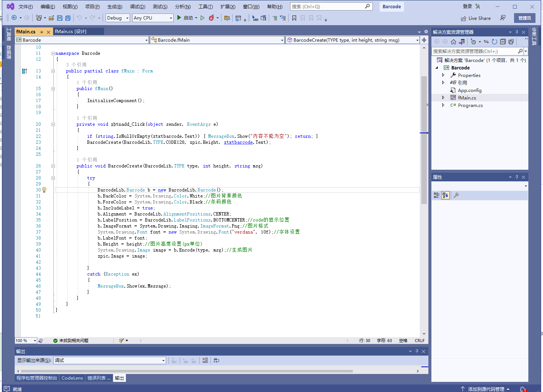Click the lightbulb quick actions icon
Viewport: 543px width, 392px height.
[x=44, y=190]
